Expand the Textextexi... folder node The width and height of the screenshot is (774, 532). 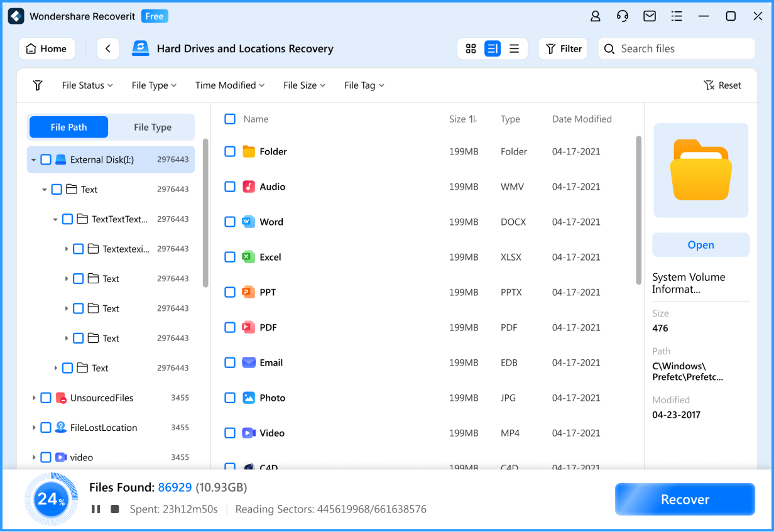tap(67, 249)
